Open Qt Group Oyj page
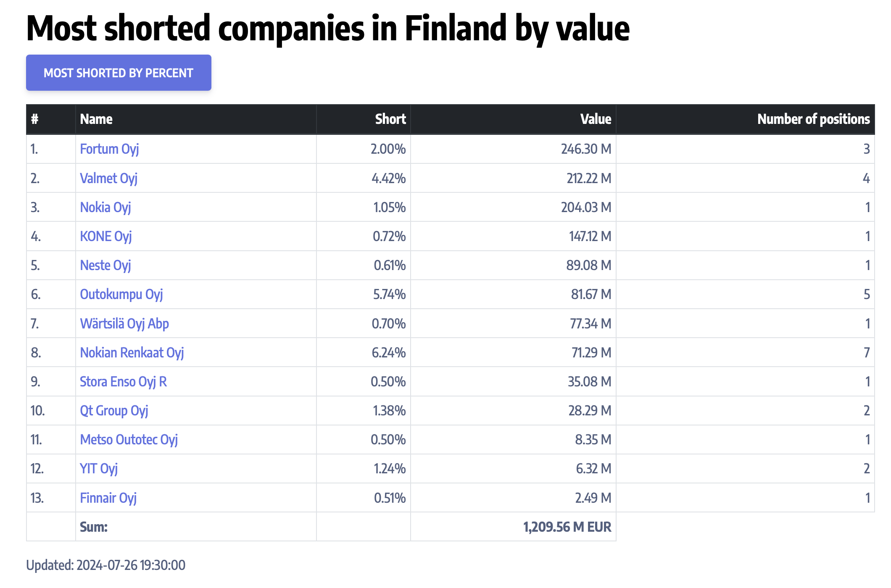The height and width of the screenshot is (588, 891). pyautogui.click(x=114, y=410)
